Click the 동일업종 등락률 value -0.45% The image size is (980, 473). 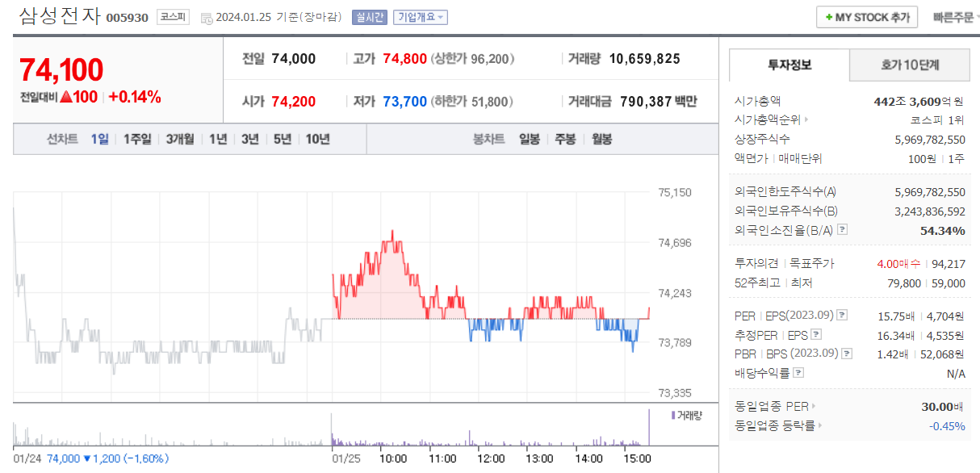click(947, 425)
